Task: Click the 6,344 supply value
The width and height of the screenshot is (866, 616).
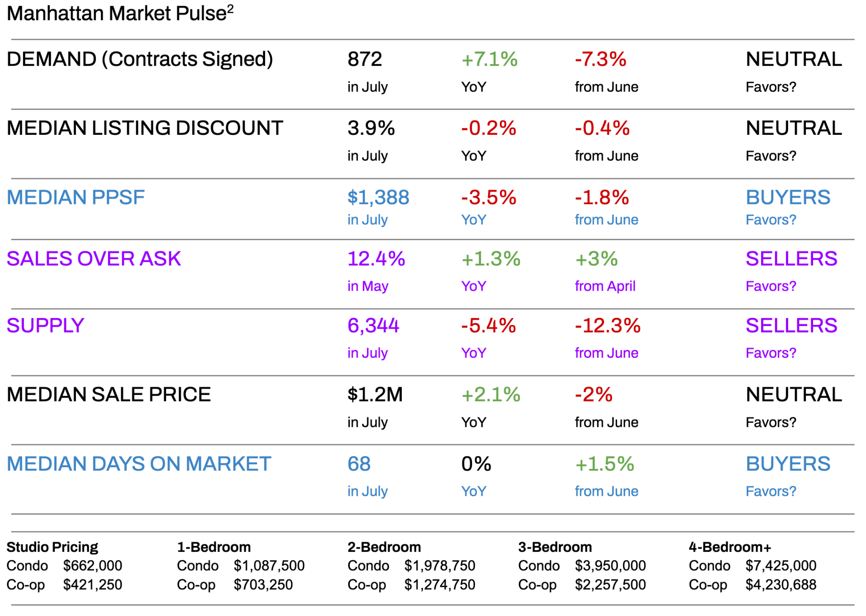Action: [373, 326]
